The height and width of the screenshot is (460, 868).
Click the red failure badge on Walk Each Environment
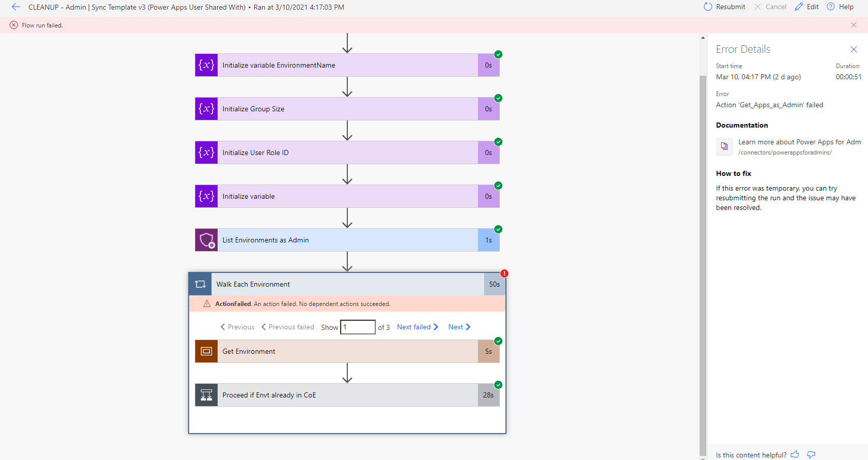tap(504, 273)
